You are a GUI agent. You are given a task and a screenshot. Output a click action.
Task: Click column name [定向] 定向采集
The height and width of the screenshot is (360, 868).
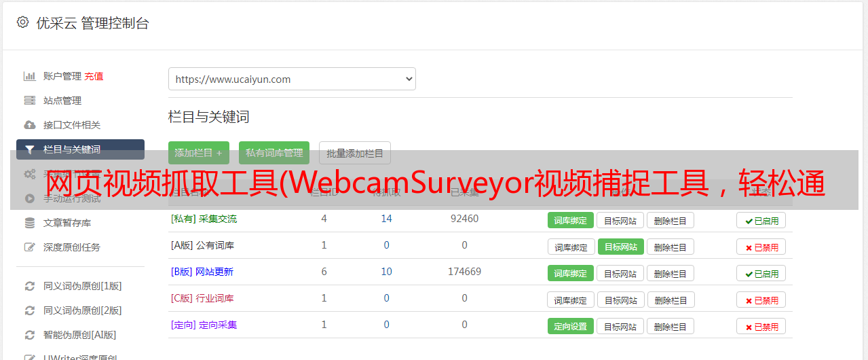click(x=204, y=325)
